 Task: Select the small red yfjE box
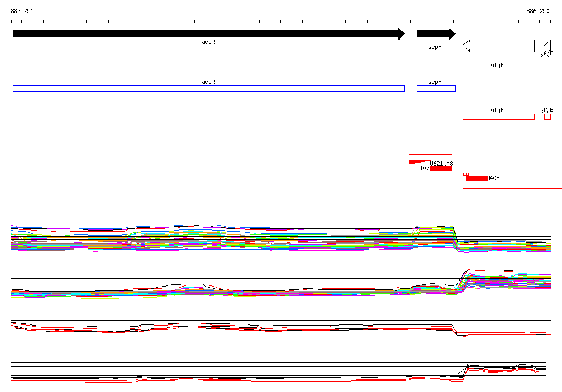click(548, 116)
